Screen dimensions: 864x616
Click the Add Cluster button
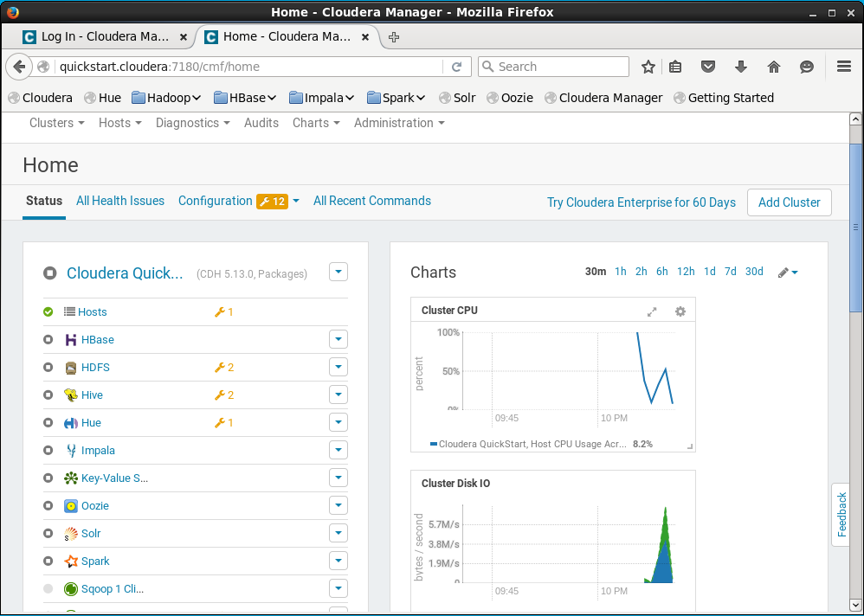click(x=789, y=202)
